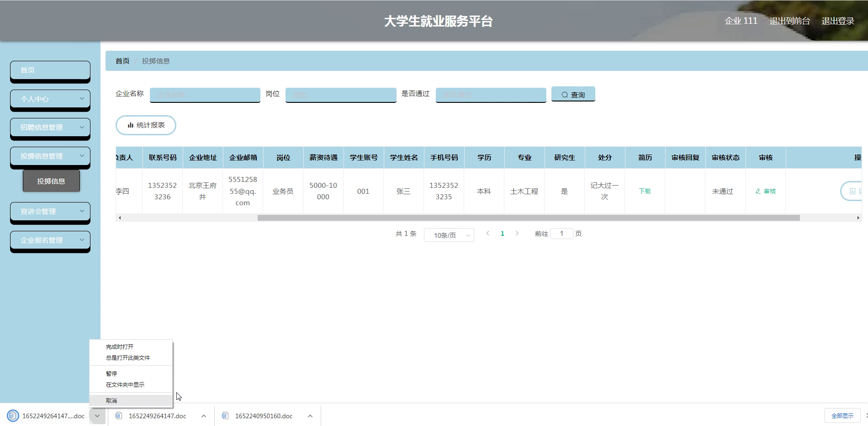Viewport: 868px width, 426px height.
Task: Close the downloads bar
Action: 866,415
